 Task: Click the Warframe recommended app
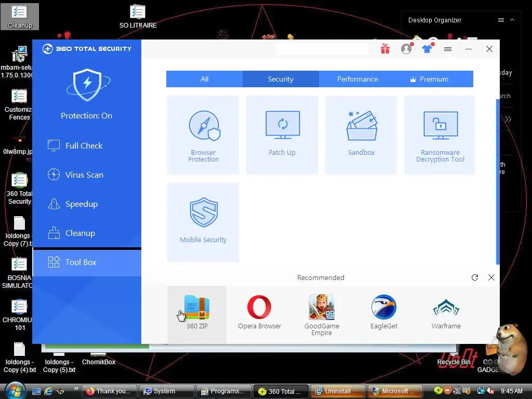[x=446, y=314]
